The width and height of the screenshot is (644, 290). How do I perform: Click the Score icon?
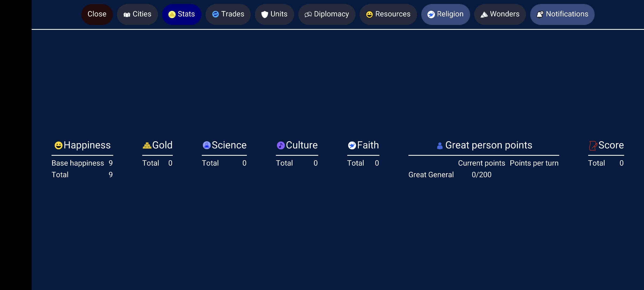[x=593, y=146]
